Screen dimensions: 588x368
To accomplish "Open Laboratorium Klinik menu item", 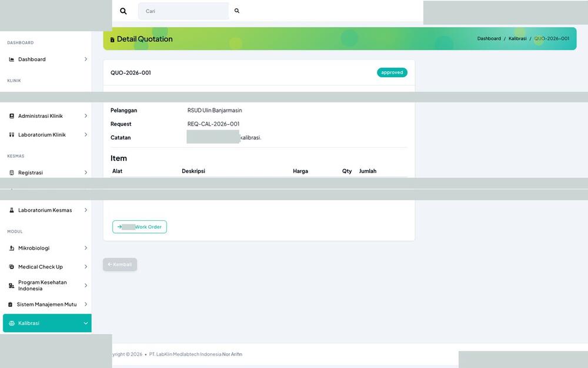I will pos(47,135).
